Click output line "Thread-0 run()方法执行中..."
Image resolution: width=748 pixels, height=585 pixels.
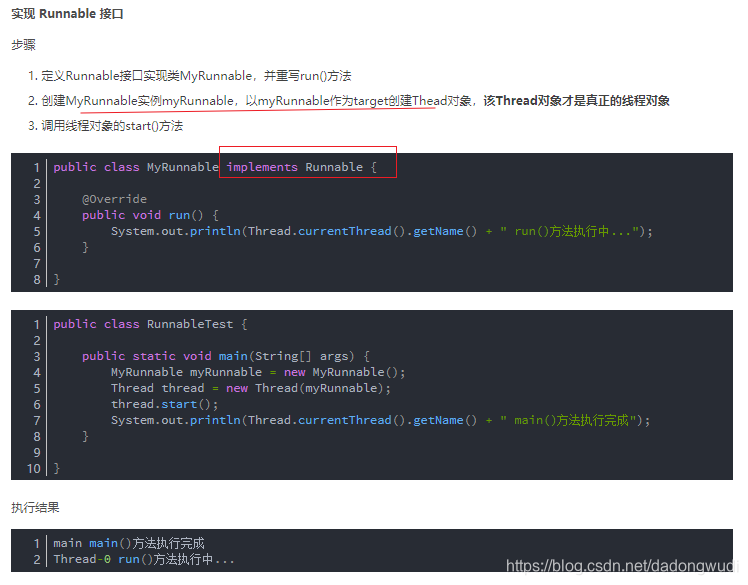[144, 559]
